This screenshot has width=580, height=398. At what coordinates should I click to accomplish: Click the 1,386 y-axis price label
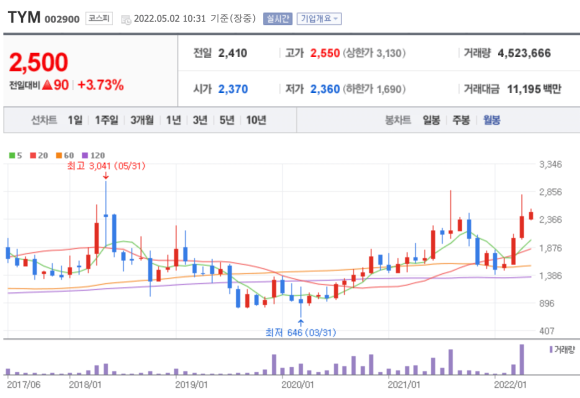pyautogui.click(x=550, y=276)
